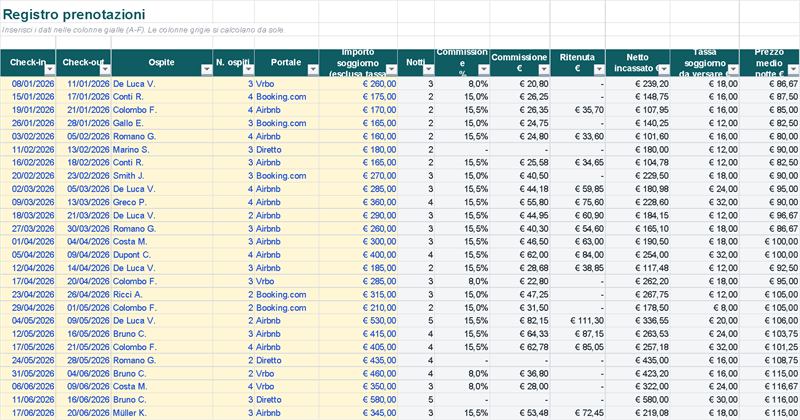Select net amount cell € 336,55
The image size is (800, 420).
click(x=638, y=320)
